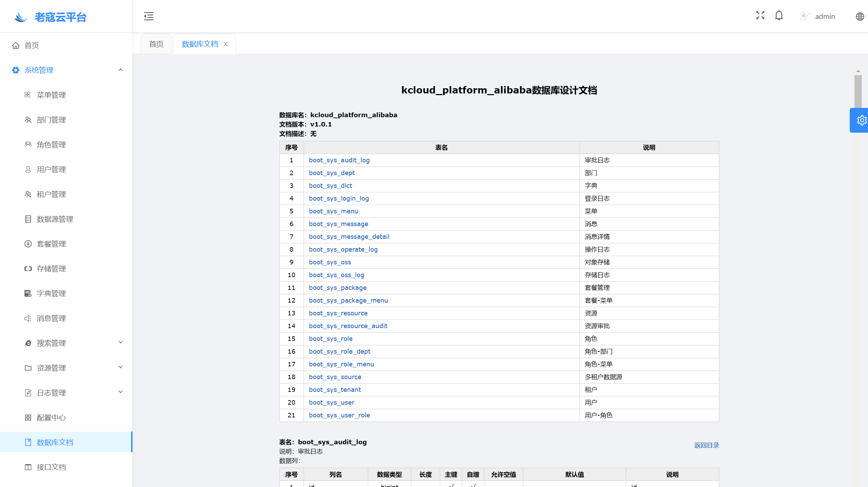
Task: Click 返回目录 link
Action: pyautogui.click(x=706, y=445)
